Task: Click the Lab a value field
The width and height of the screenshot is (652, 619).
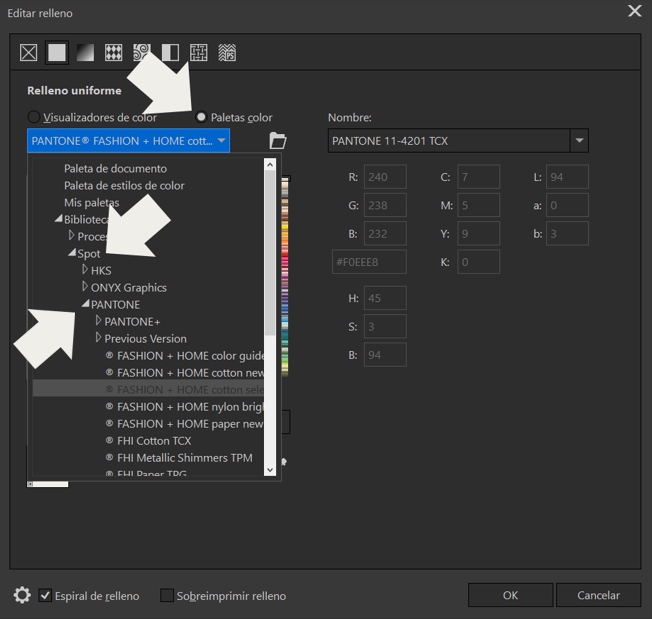Action: click(x=567, y=205)
